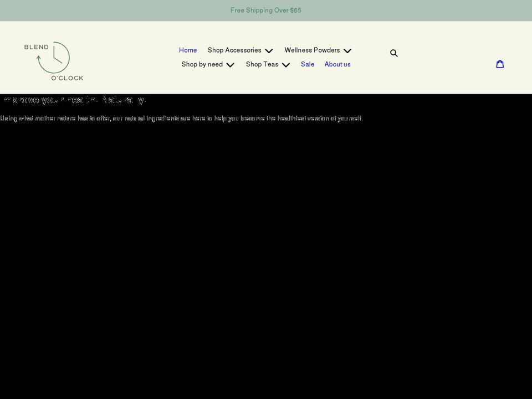This screenshot has width=532, height=399.
Task: Expand the Shop Teas dropdown chevron
Action: (x=286, y=65)
